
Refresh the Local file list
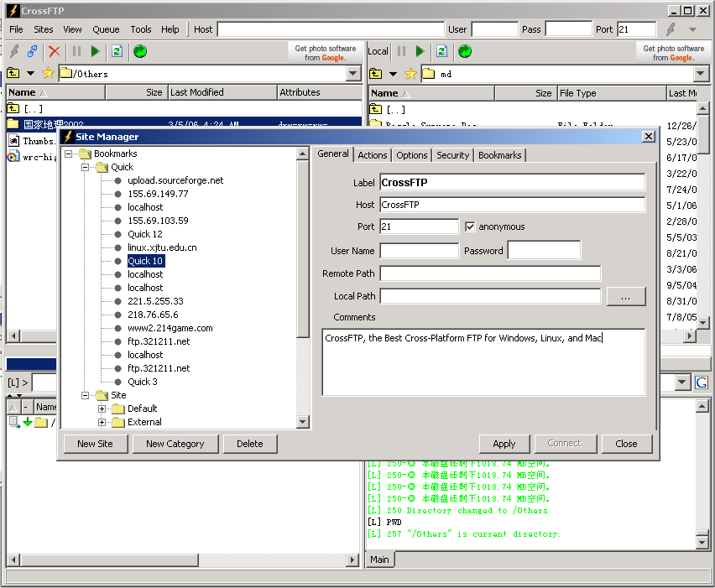click(x=442, y=51)
